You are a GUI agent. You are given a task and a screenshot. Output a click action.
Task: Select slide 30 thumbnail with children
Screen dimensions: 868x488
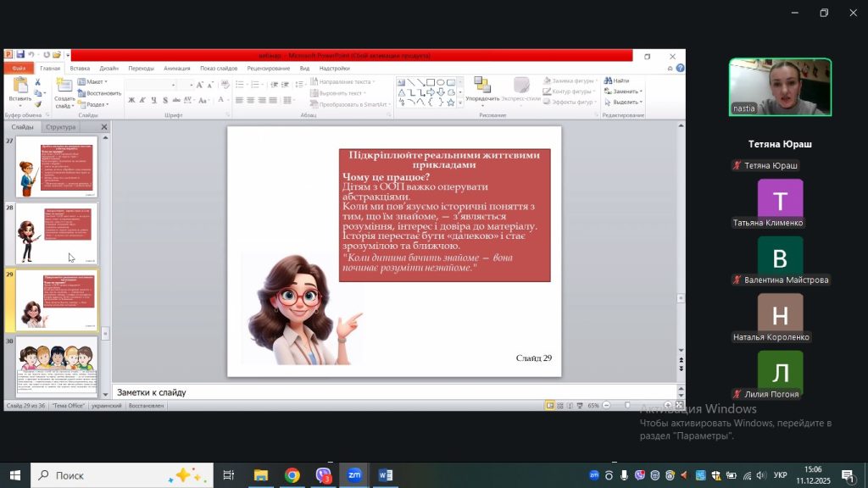pyautogui.click(x=57, y=366)
